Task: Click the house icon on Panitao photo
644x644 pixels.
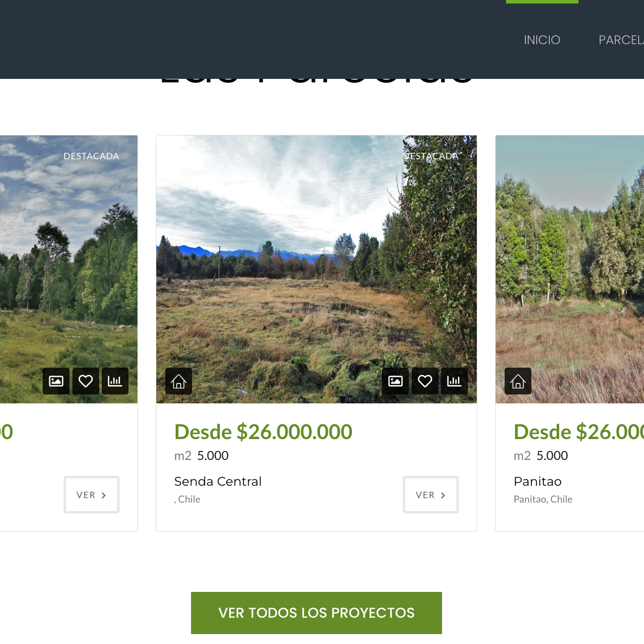Action: [518, 381]
